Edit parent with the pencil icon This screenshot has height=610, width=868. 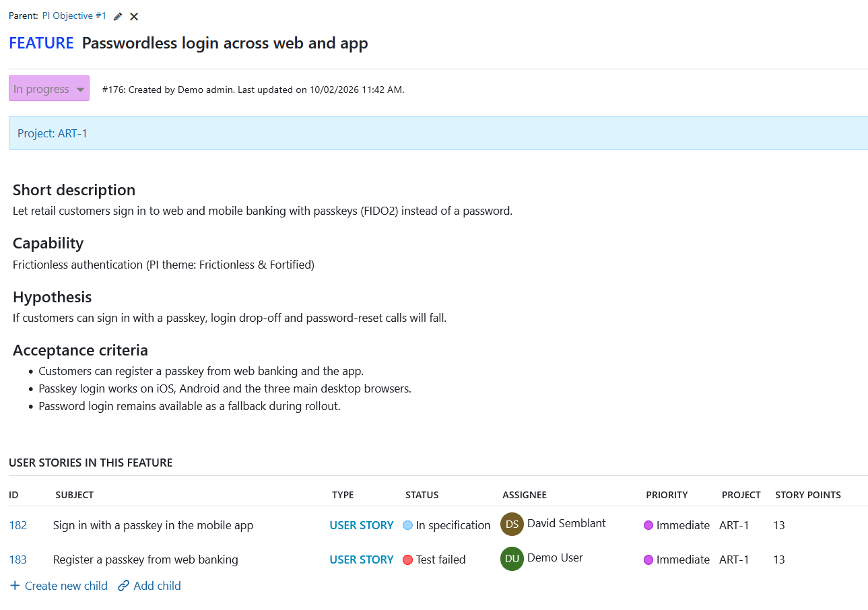[x=119, y=16]
